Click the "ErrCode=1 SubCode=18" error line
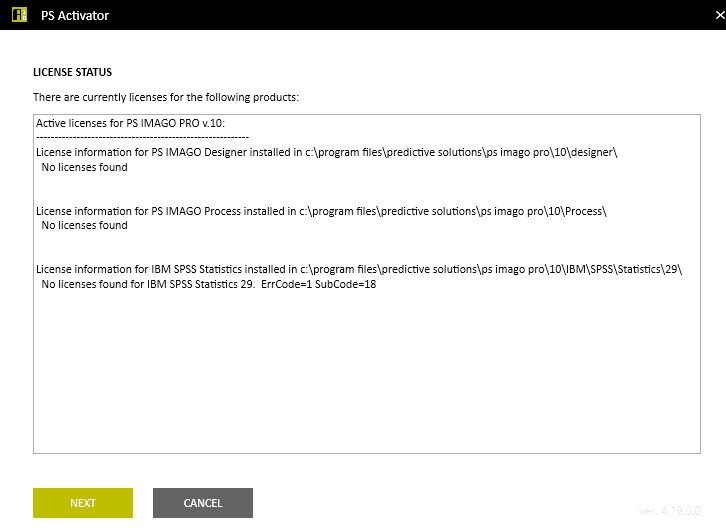 pos(209,284)
